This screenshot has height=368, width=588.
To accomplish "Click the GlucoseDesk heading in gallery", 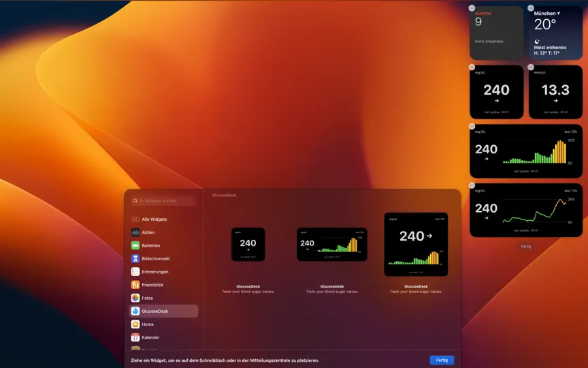I will [225, 196].
